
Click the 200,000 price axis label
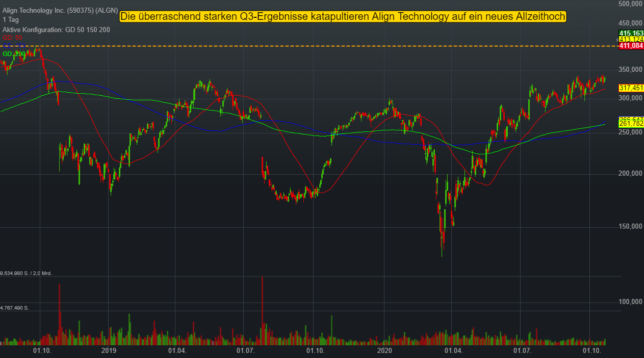630,174
